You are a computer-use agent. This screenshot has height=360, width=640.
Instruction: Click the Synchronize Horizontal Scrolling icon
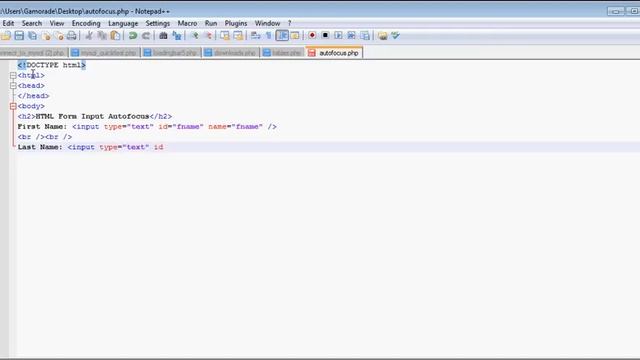238,36
